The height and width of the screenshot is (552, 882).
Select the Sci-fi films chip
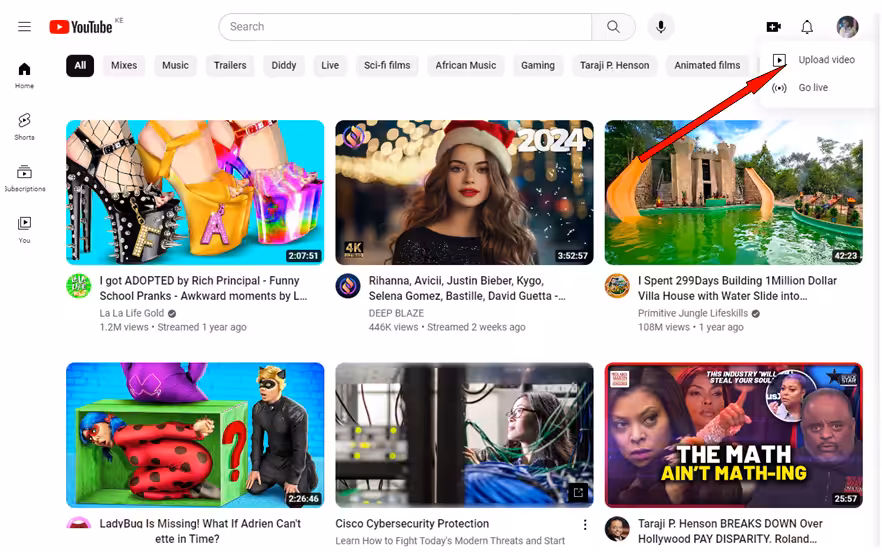click(x=387, y=65)
